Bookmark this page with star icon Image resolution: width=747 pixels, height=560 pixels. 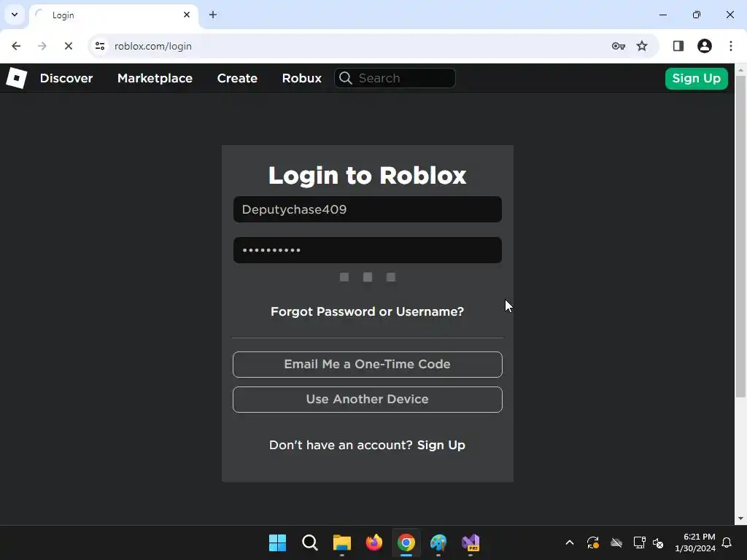pos(642,46)
